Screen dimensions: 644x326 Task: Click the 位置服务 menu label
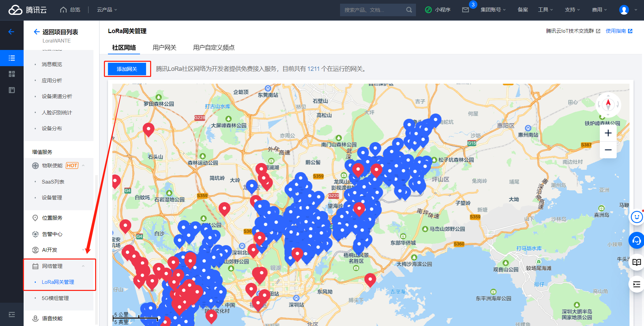pyautogui.click(x=52, y=218)
